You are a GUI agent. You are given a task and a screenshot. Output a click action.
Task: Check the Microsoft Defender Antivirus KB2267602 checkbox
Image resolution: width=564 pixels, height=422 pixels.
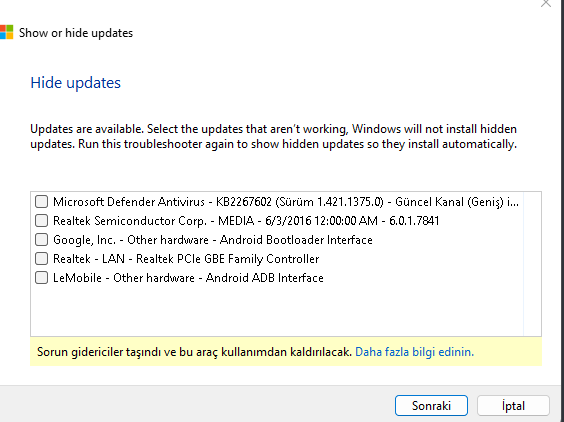tap(41, 201)
